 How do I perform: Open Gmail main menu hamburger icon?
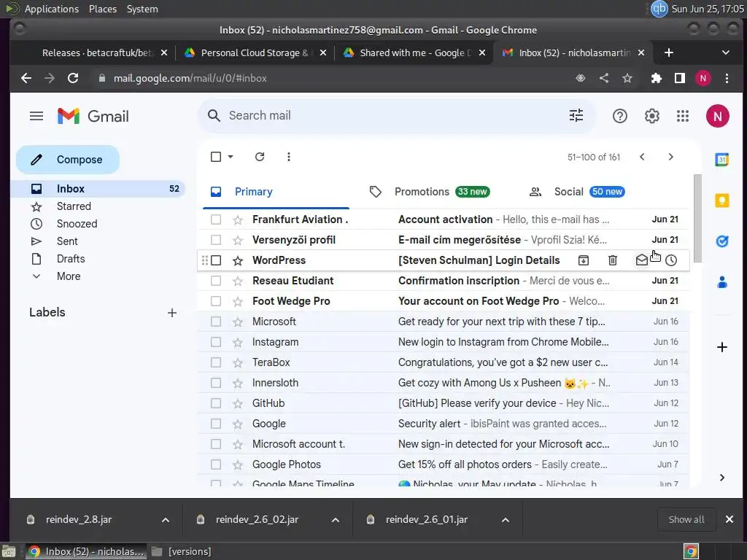click(36, 116)
